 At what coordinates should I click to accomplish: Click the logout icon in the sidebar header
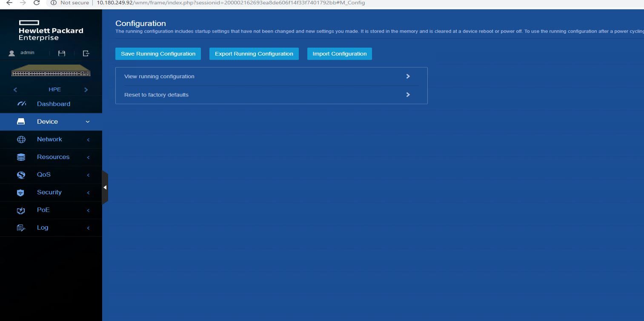click(x=86, y=53)
